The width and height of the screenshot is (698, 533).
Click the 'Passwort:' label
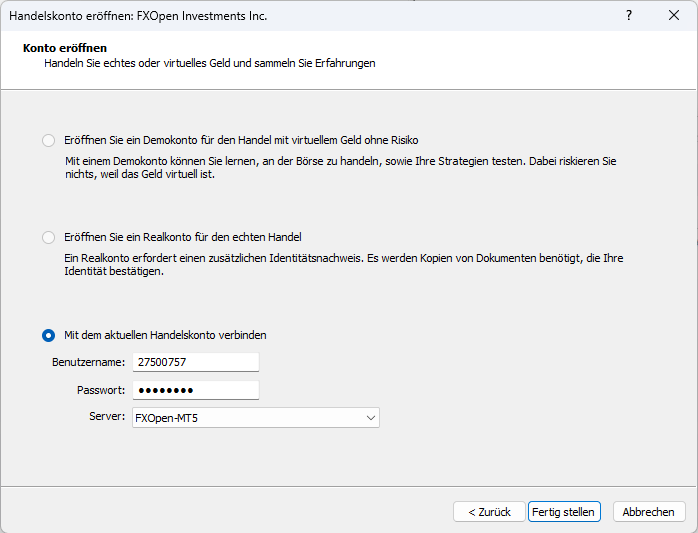101,390
